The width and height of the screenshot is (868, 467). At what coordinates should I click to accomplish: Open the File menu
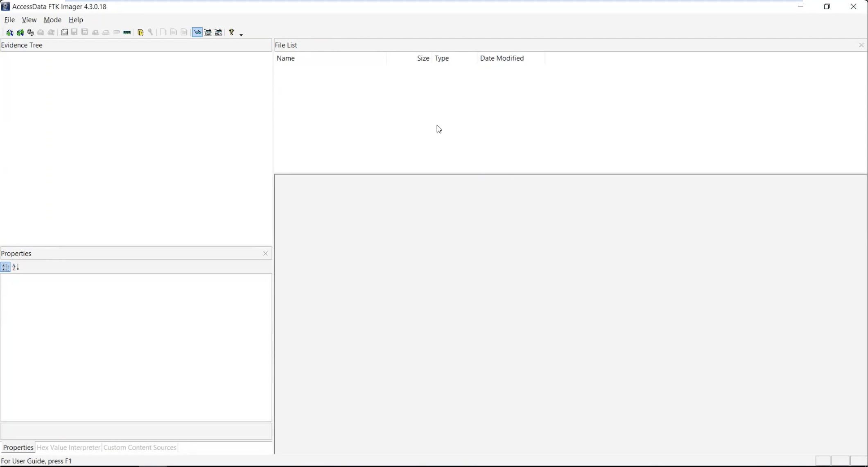(x=9, y=20)
